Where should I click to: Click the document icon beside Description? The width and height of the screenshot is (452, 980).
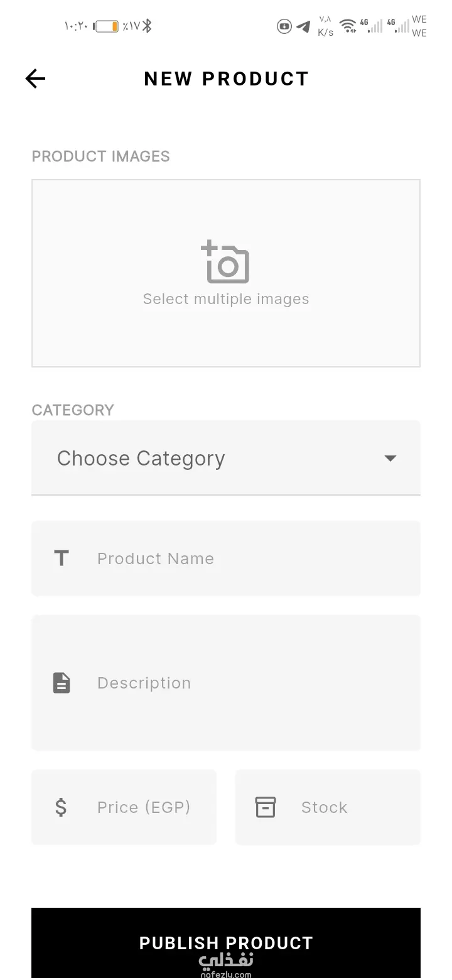(61, 682)
